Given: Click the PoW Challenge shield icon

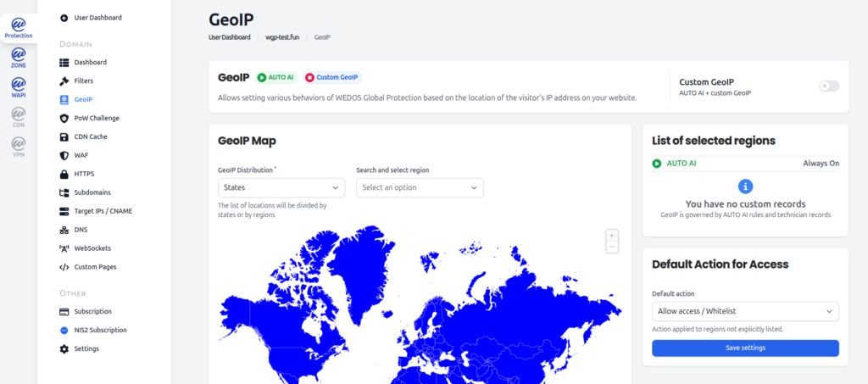Looking at the screenshot, I should coord(64,118).
